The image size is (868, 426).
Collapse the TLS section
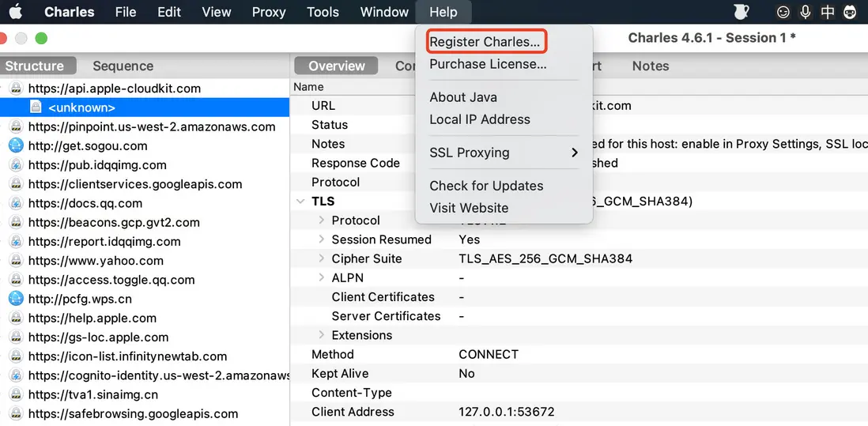point(300,202)
